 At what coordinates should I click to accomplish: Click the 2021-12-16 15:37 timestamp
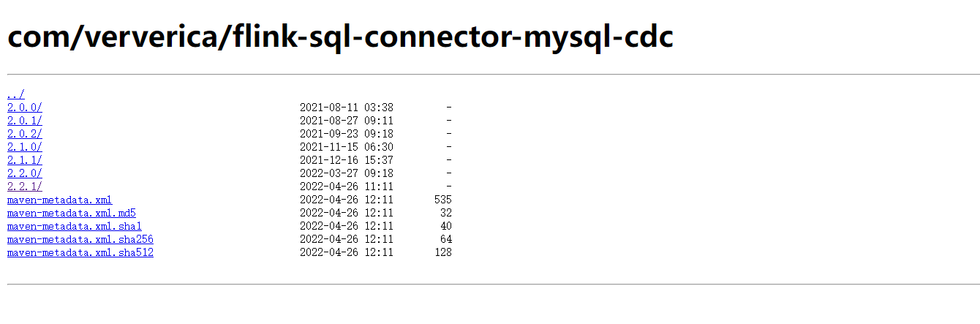(347, 159)
